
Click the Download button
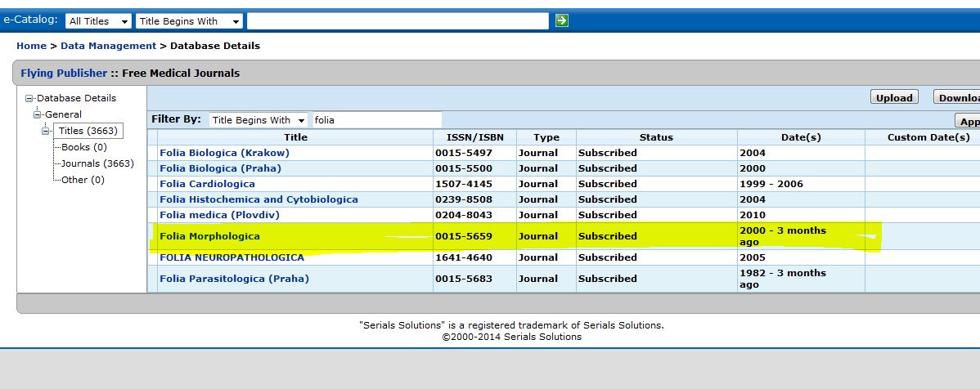click(x=957, y=97)
